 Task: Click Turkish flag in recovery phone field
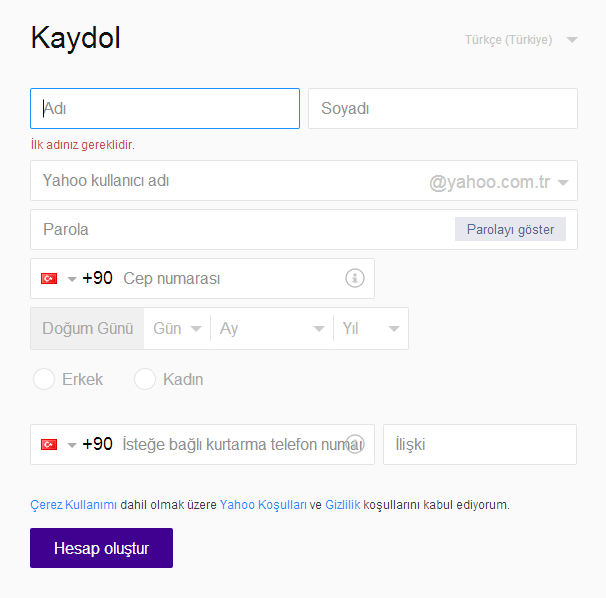pyautogui.click(x=49, y=445)
